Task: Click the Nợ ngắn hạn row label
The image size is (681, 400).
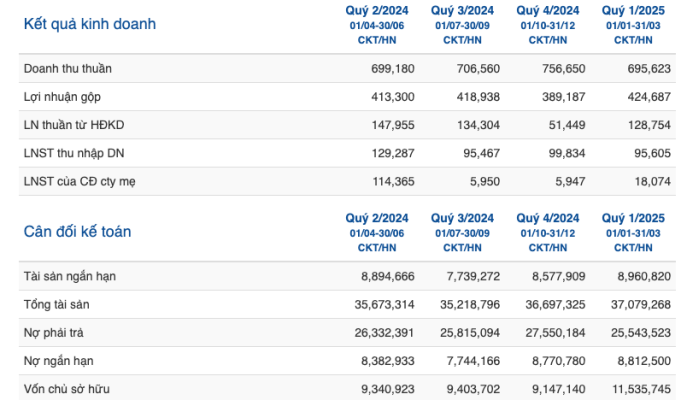Action: click(58, 361)
